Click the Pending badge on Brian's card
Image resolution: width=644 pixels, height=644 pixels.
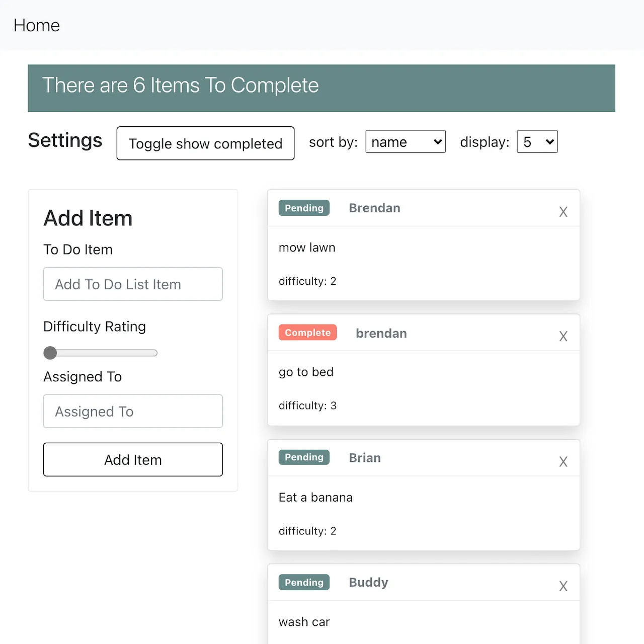(304, 457)
